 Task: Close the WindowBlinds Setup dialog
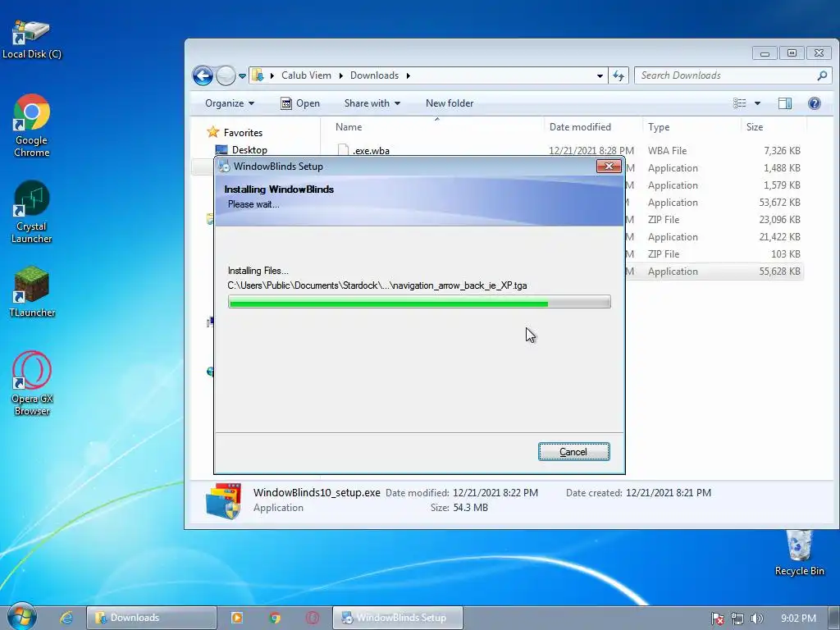point(609,166)
